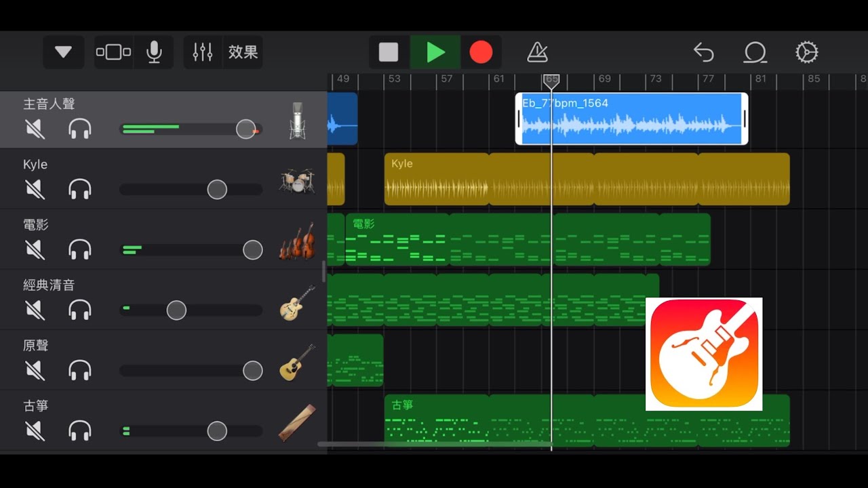The width and height of the screenshot is (868, 488).
Task: Grab the right trim handle of Eb_77bpm_1564 region
Action: pos(745,119)
